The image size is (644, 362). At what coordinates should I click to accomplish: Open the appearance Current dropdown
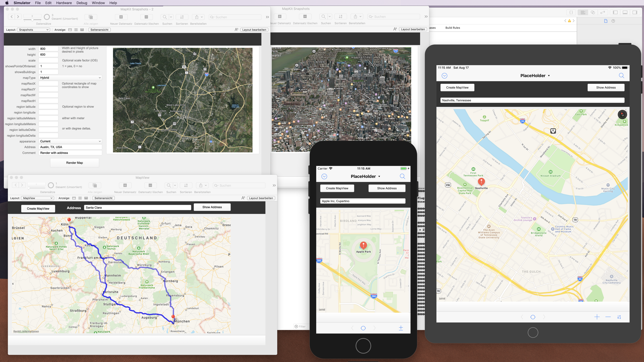click(x=70, y=141)
